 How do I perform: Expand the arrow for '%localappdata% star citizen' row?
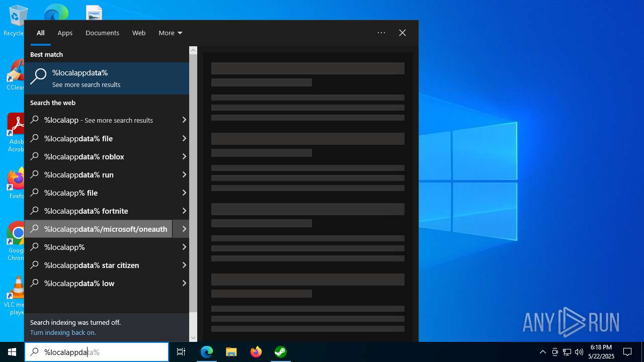tap(184, 265)
